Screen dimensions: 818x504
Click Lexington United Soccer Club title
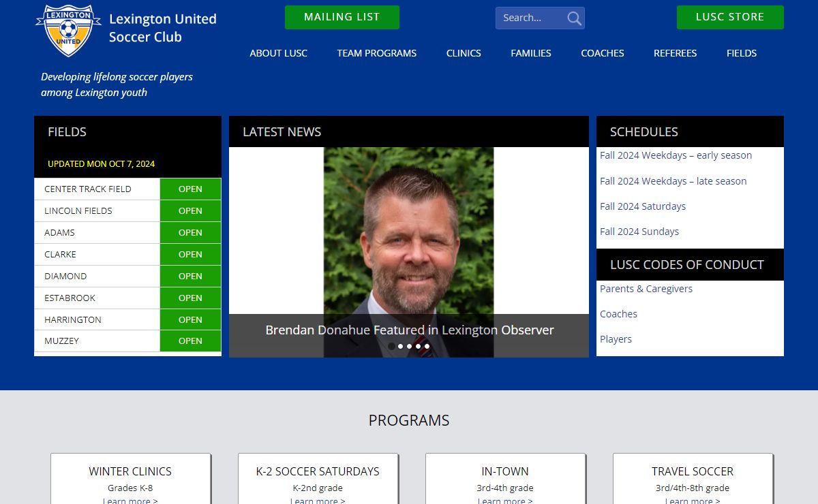click(163, 28)
